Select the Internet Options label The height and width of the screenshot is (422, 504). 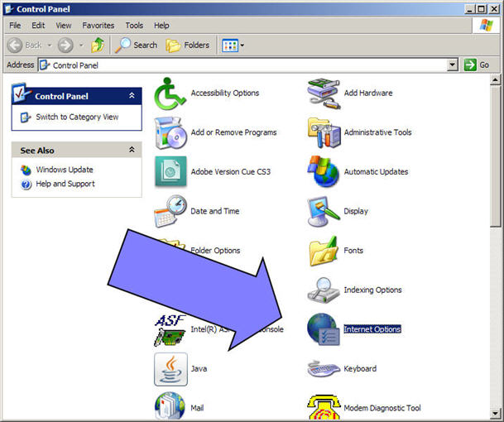point(372,329)
